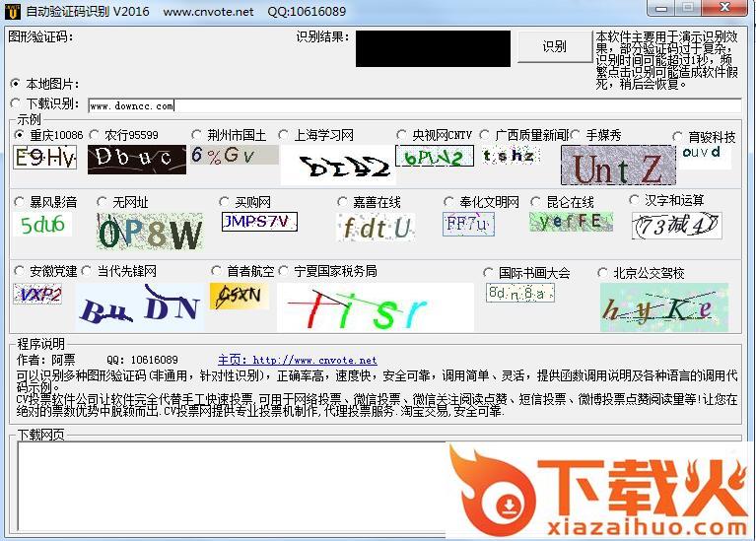The image size is (756, 541).
Task: Choose the 国际书画大会 sample option
Action: (488, 273)
